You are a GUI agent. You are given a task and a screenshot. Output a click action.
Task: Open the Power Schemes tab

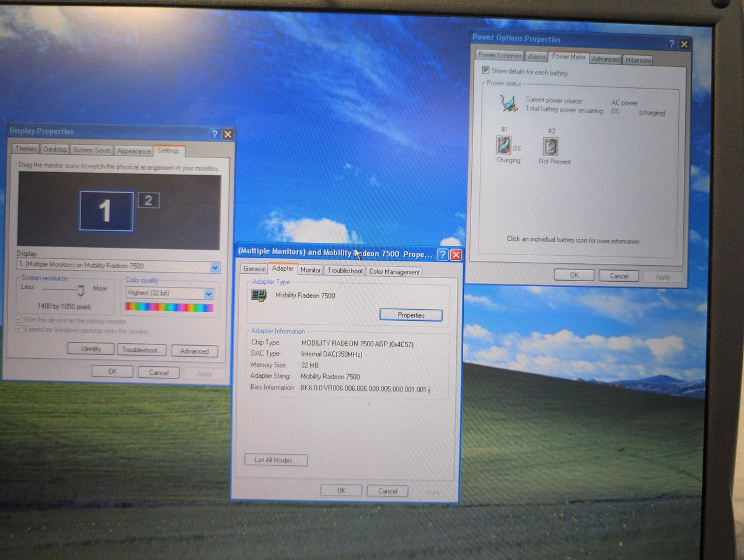coord(500,55)
